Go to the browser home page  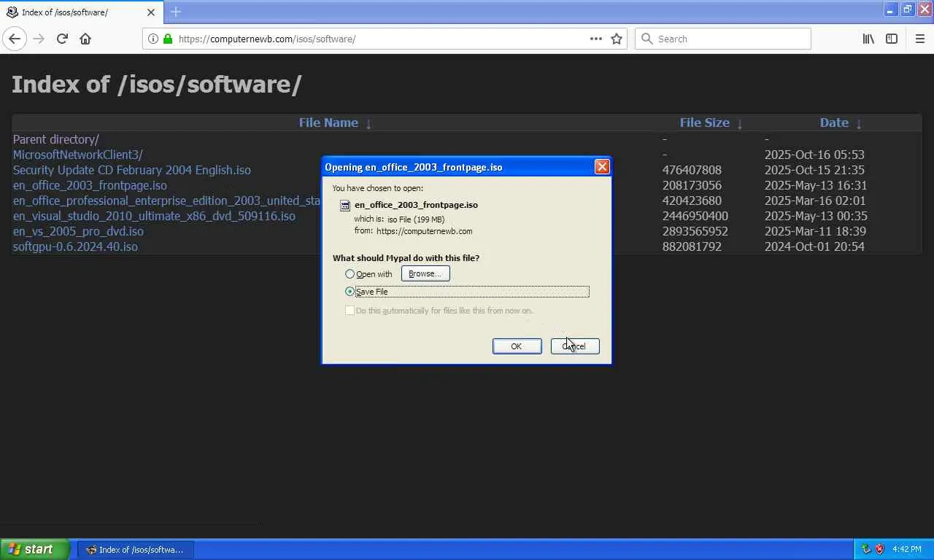(x=85, y=39)
